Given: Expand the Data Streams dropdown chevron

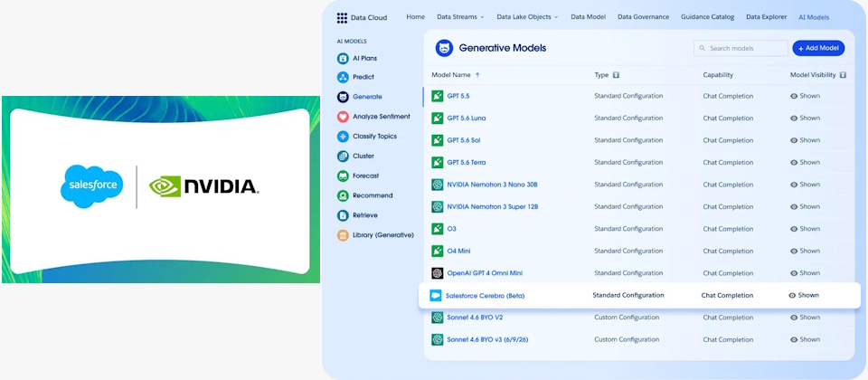Looking at the screenshot, I should click(482, 18).
